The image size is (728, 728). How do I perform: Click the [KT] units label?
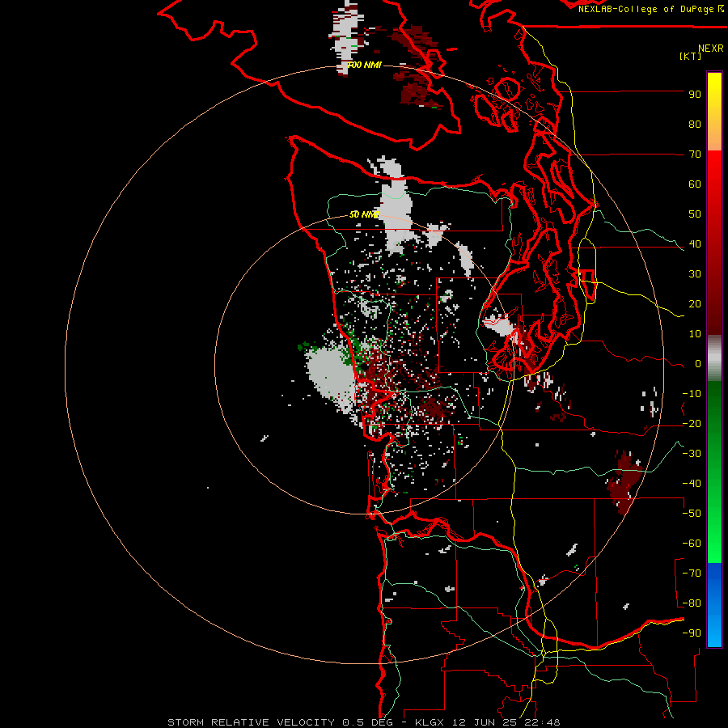point(690,56)
